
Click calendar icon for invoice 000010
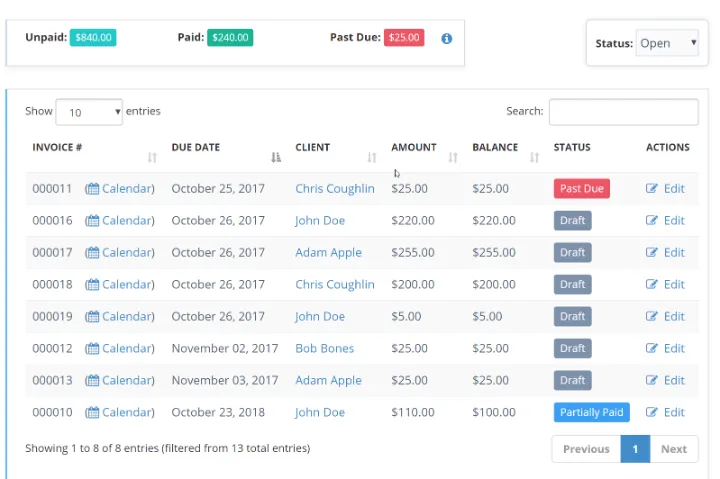tap(93, 412)
